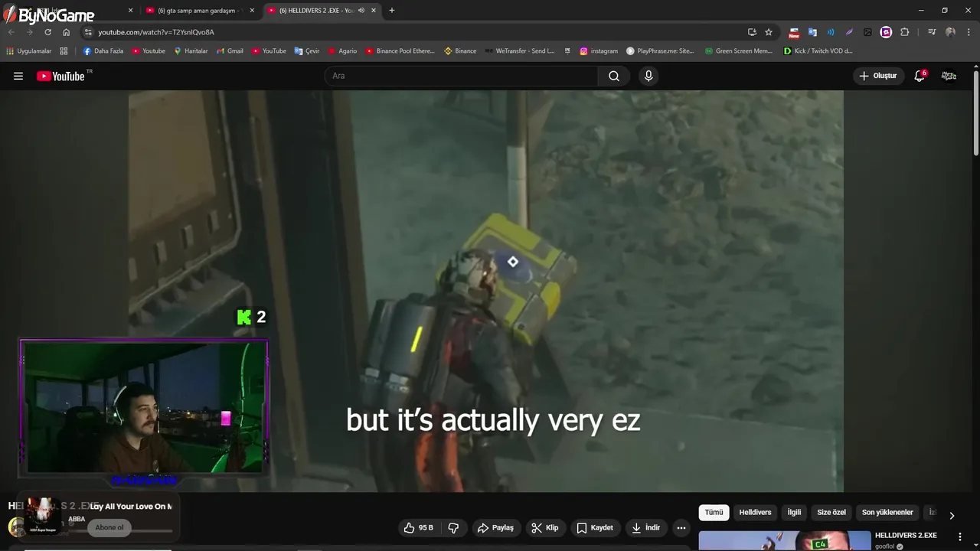
Task: Click the install app icon in address bar
Action: [x=752, y=32]
